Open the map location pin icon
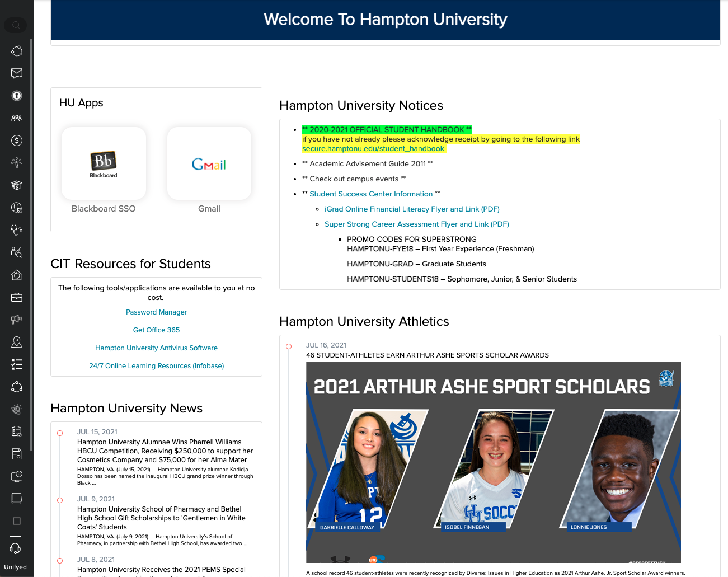This screenshot has height=577, width=728. click(17, 342)
